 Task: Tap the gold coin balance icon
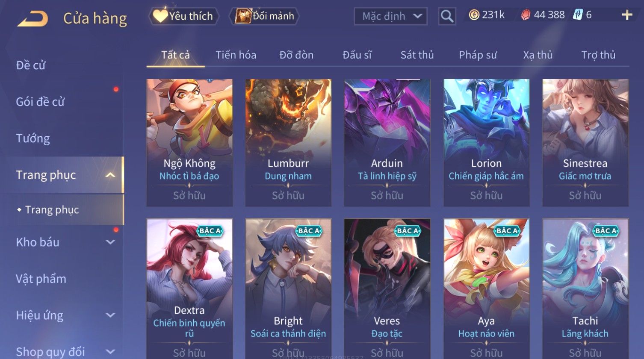click(x=474, y=15)
